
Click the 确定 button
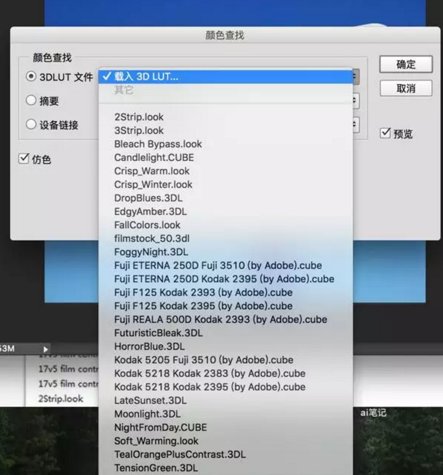point(406,64)
